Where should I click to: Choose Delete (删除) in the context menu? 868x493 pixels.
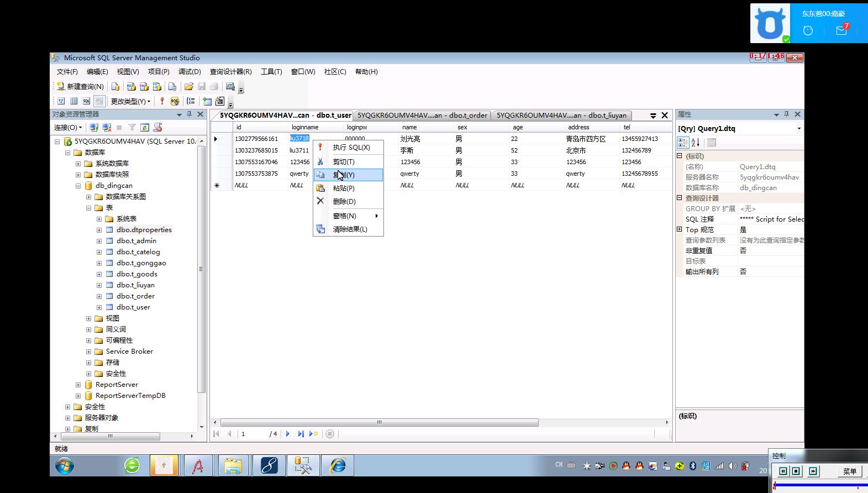(348, 201)
